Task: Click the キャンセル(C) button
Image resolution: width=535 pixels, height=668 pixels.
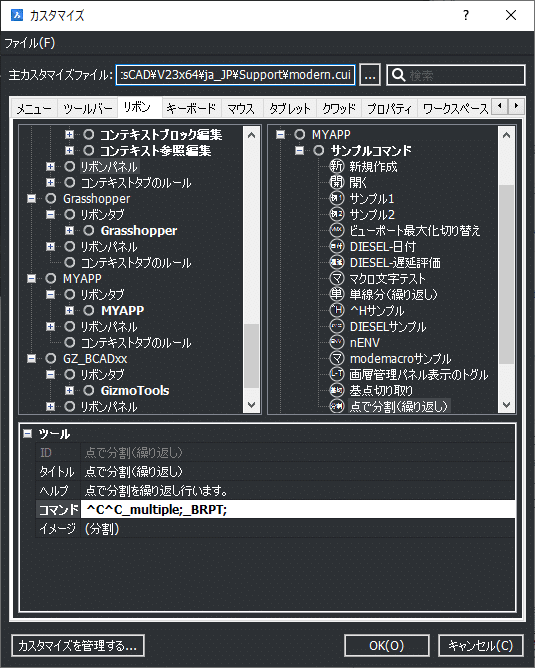Action: (480, 646)
